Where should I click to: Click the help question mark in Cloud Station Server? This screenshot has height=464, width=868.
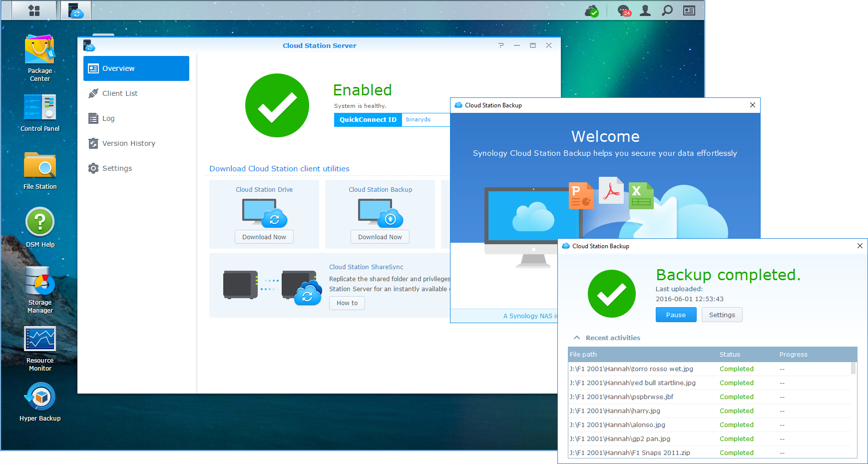pos(501,45)
